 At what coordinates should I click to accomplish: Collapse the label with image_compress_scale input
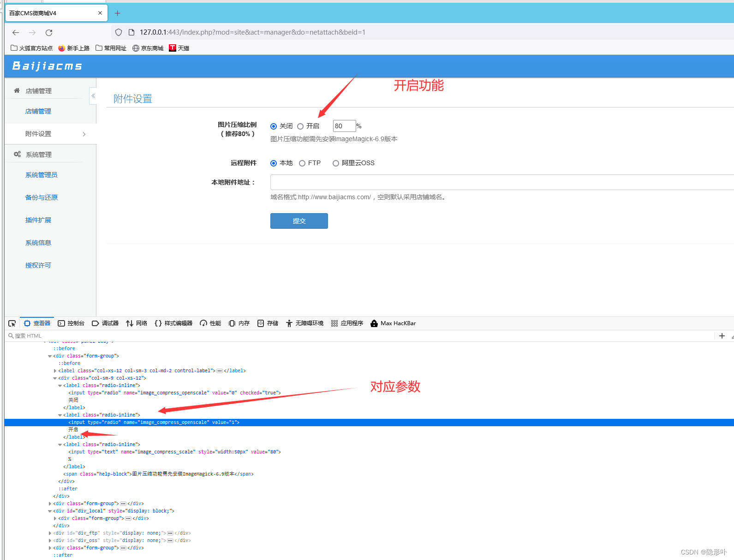[60, 445]
